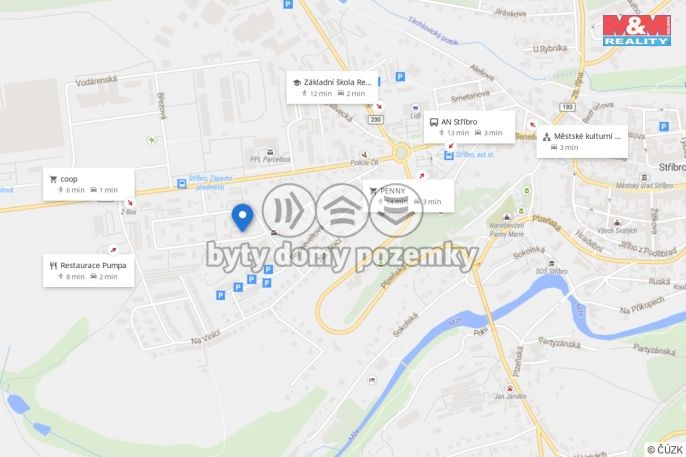Viewport: 686px width, 457px height.
Task: Click the Stříbro, Západní předměstí bus stop icon
Action: tap(182, 184)
